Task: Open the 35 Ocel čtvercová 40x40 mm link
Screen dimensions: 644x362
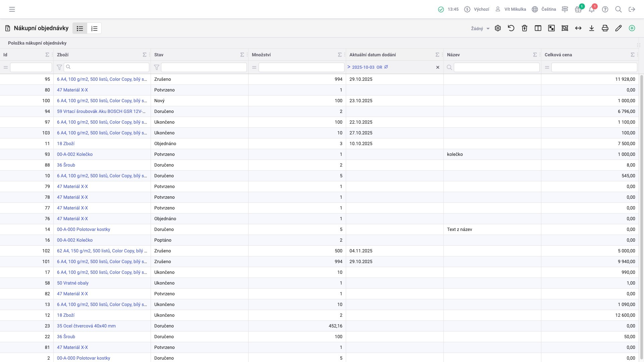Action: pyautogui.click(x=86, y=326)
